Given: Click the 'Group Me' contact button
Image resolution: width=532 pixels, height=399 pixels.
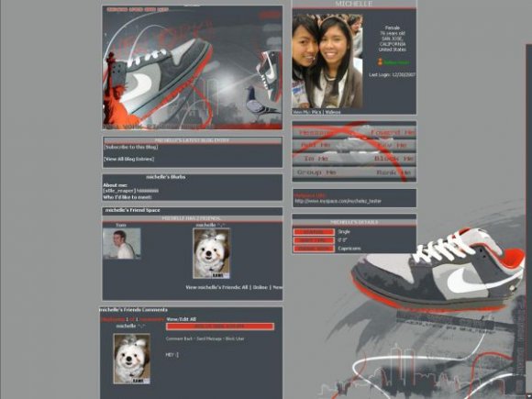Looking at the screenshot, I should click(x=316, y=172).
